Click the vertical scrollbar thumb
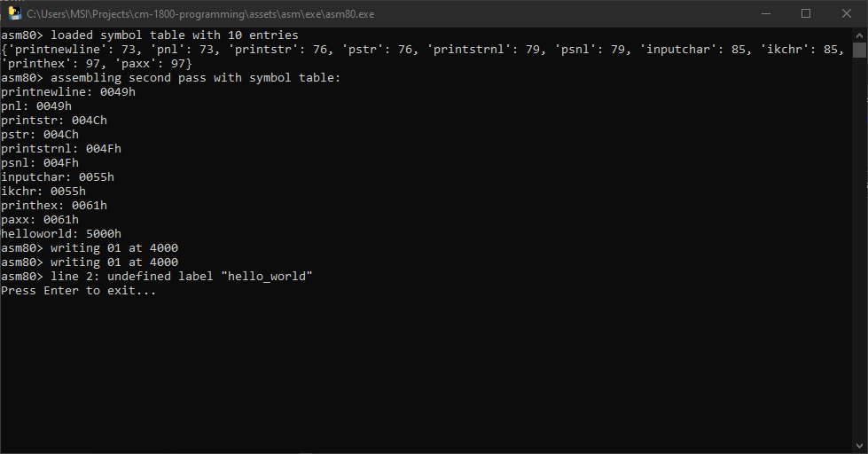 tap(859, 50)
